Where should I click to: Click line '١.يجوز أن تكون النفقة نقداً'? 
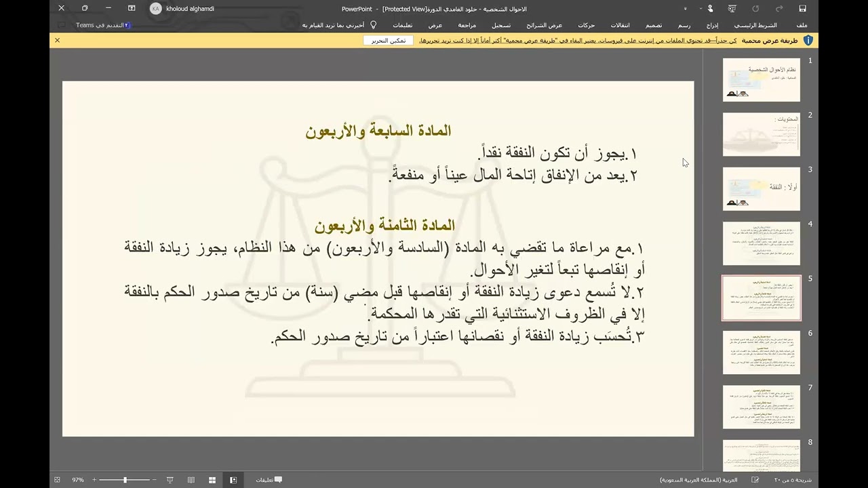[559, 153]
